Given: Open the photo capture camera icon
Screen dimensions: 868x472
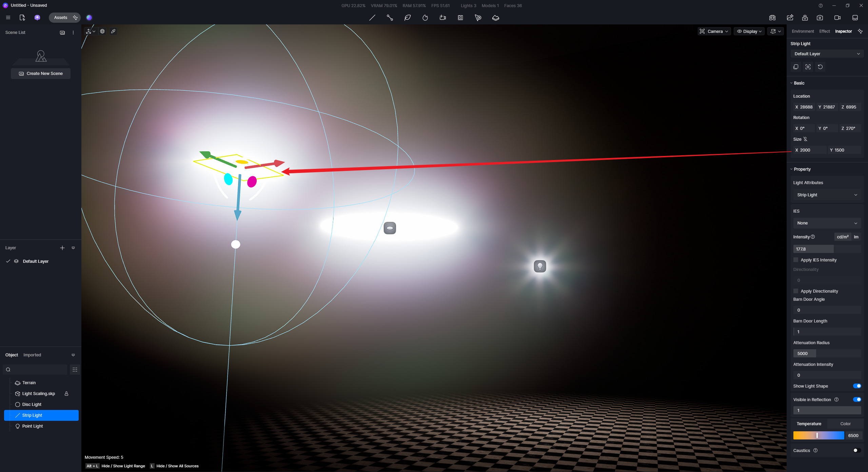Looking at the screenshot, I should click(x=820, y=18).
